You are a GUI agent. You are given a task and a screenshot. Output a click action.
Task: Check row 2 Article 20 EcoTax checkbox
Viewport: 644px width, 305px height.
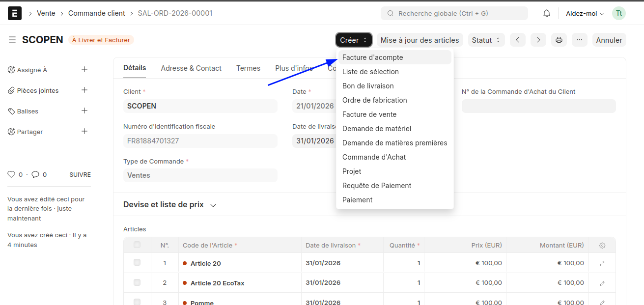[x=137, y=282]
